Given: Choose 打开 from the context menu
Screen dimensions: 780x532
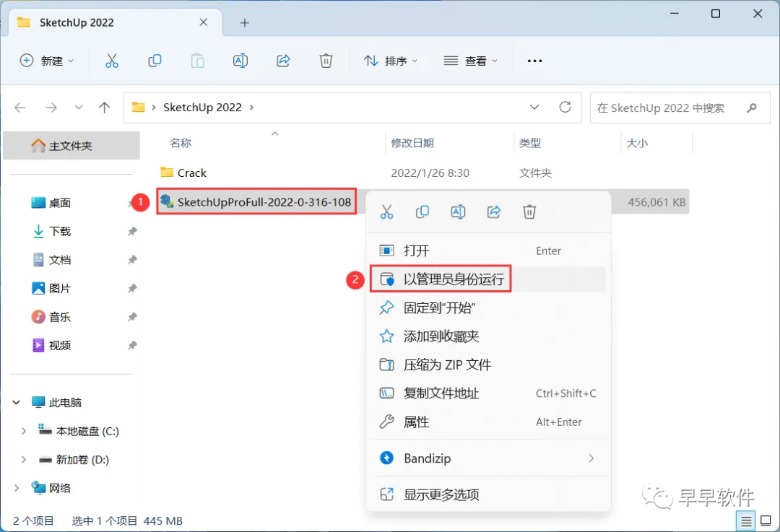Looking at the screenshot, I should click(488, 250).
